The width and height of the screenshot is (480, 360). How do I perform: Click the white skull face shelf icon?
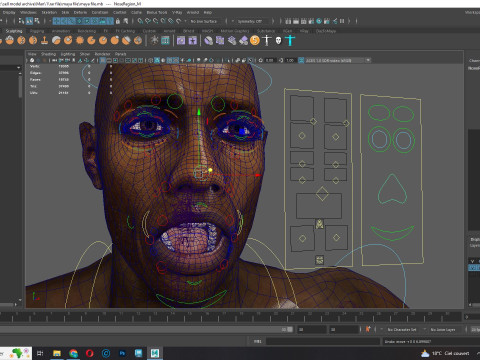(x=278, y=41)
